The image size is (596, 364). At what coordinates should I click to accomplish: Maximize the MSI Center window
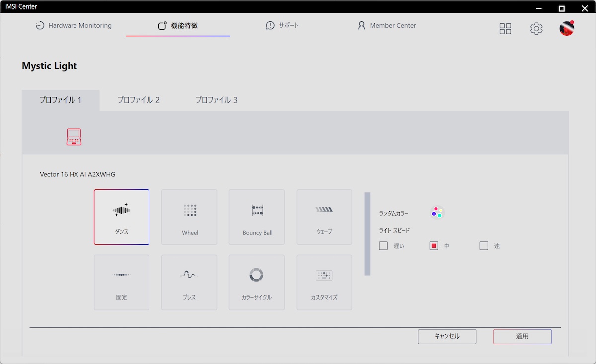point(562,8)
